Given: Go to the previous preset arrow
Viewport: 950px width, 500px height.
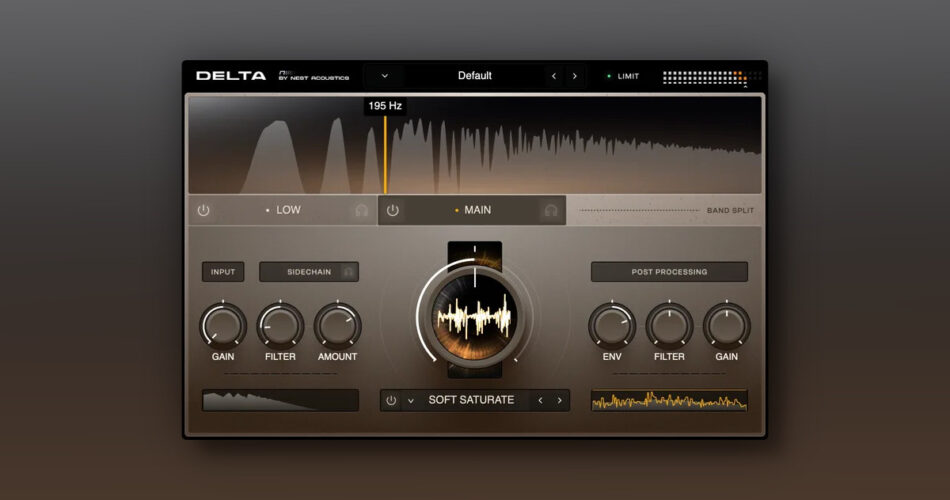Looking at the screenshot, I should pyautogui.click(x=554, y=76).
